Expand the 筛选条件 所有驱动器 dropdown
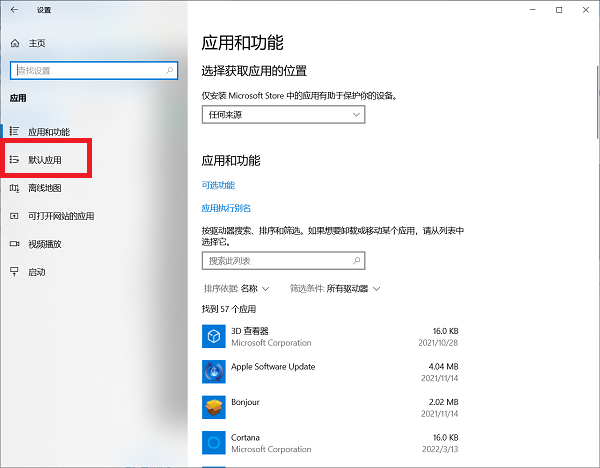 pos(335,289)
